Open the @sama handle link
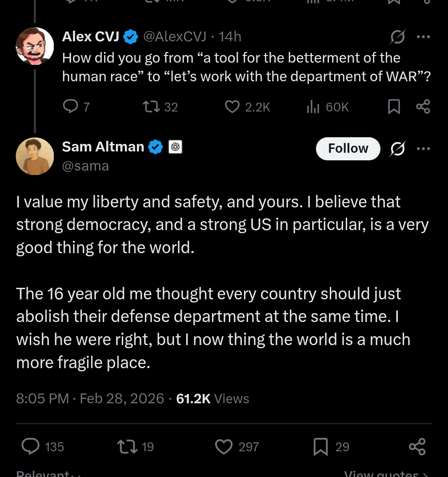 click(x=85, y=166)
